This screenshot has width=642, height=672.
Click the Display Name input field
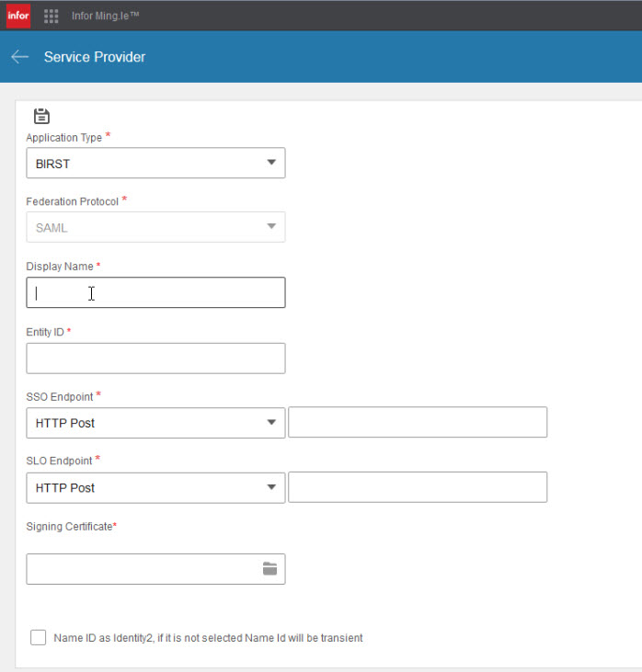155,292
